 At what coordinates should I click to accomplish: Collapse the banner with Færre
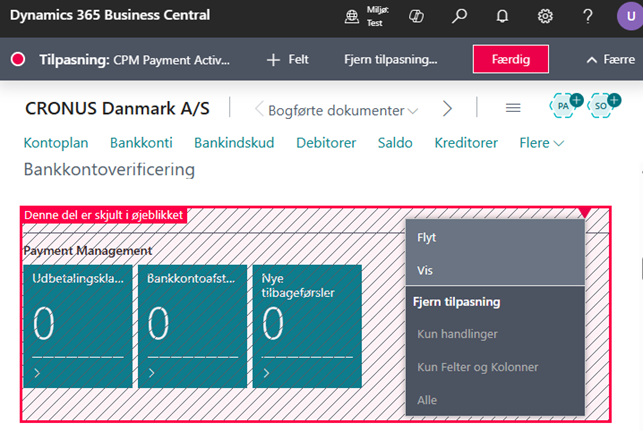(x=610, y=59)
